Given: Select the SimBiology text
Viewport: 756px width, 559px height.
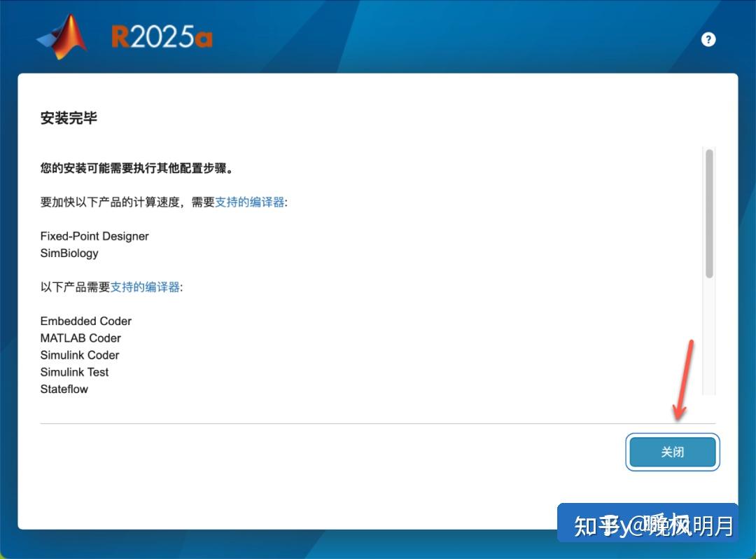Looking at the screenshot, I should tap(69, 253).
